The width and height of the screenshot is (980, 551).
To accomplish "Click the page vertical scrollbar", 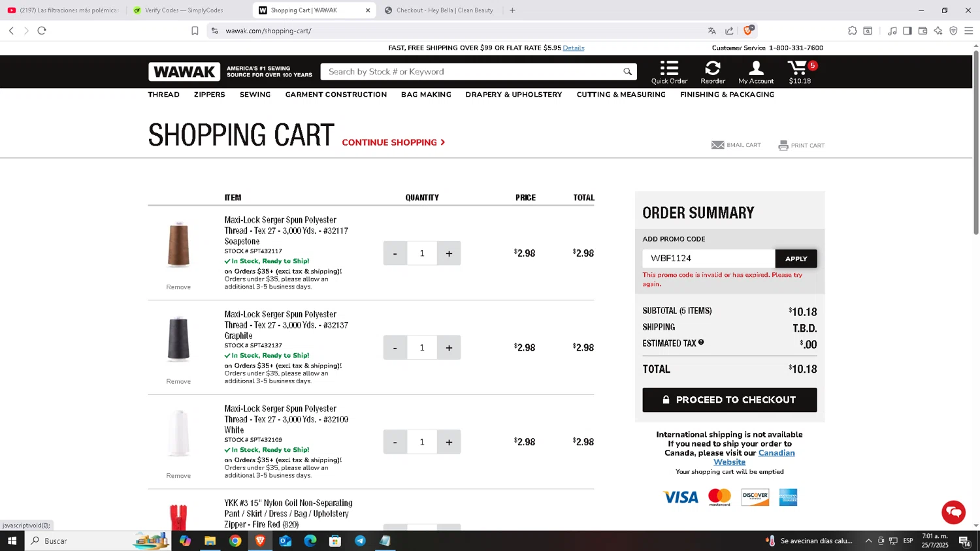I will click(976, 142).
